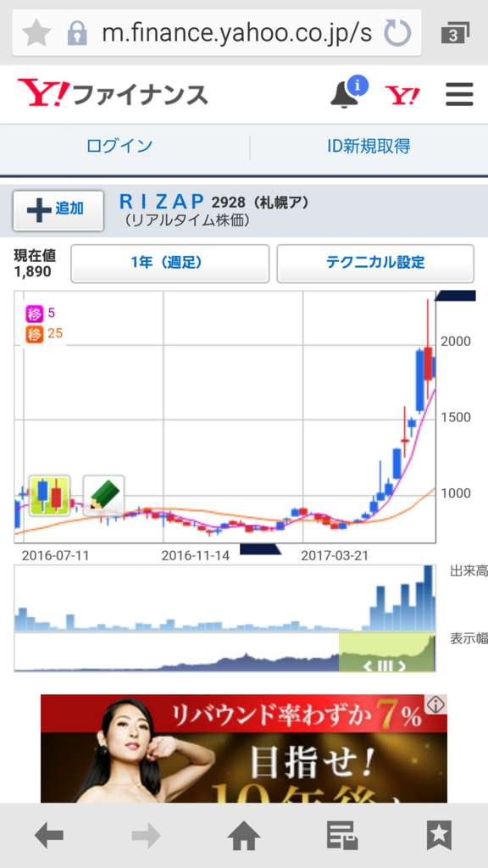
Task: Open the browser bookmarks icon
Action: (440, 835)
